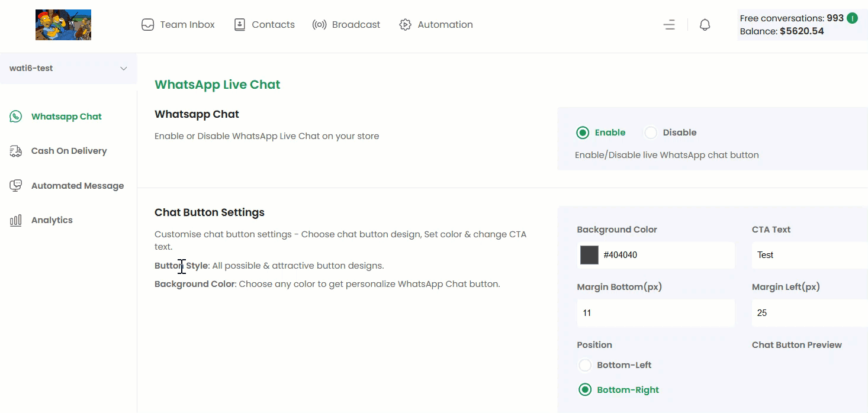Click the Position label
The image size is (868, 413).
click(x=594, y=345)
